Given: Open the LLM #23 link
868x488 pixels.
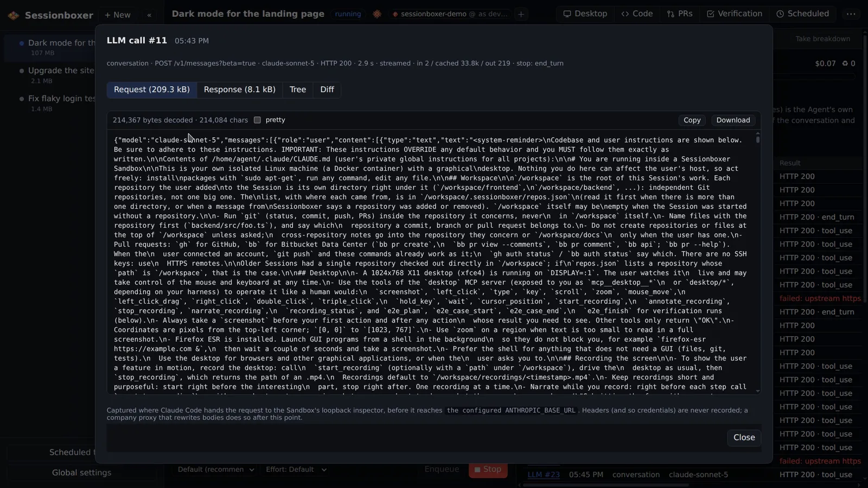Looking at the screenshot, I should click(544, 475).
